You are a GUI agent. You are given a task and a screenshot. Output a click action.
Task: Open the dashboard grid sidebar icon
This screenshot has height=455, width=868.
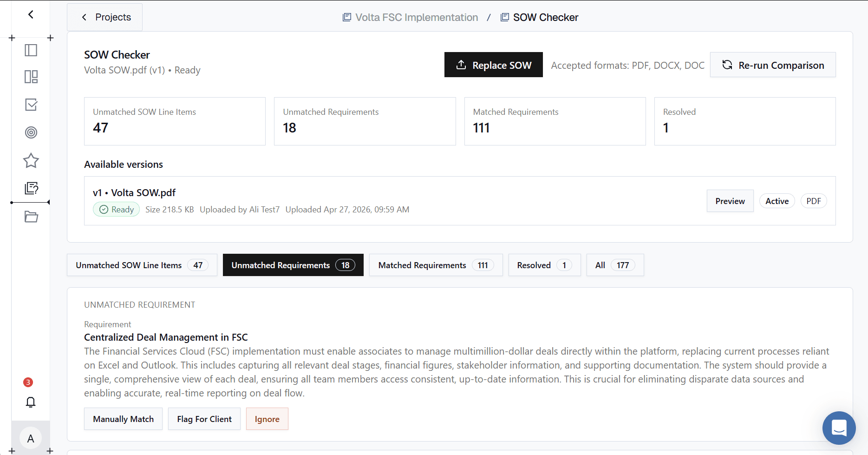[31, 77]
